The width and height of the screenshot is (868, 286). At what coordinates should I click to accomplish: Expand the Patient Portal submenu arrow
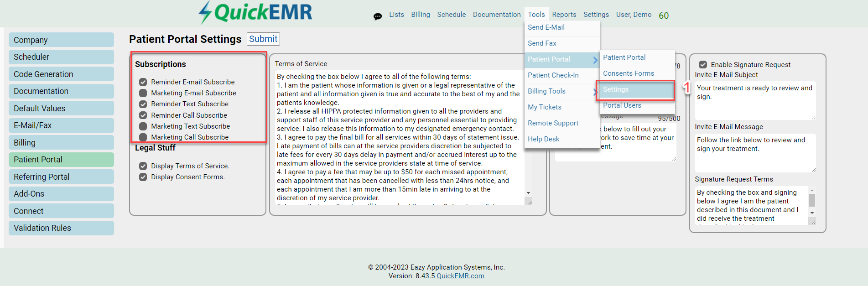[x=595, y=60]
